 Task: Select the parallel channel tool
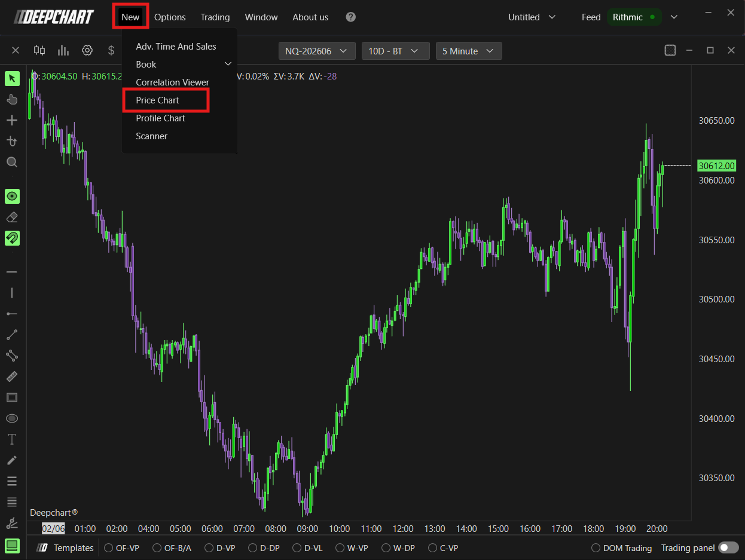coord(12,356)
